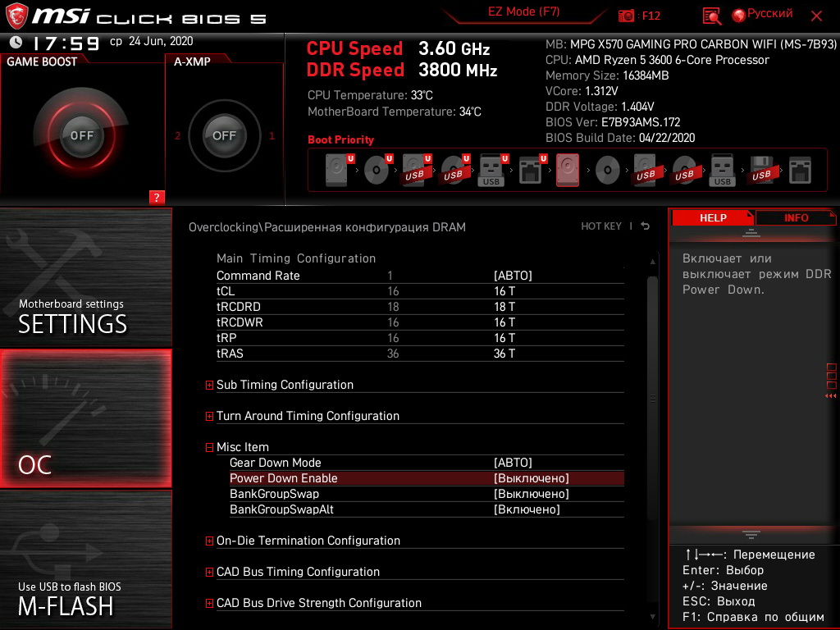Viewport: 840px width, 630px height.
Task: Edit the tRCDRD 18 T value
Action: click(504, 307)
